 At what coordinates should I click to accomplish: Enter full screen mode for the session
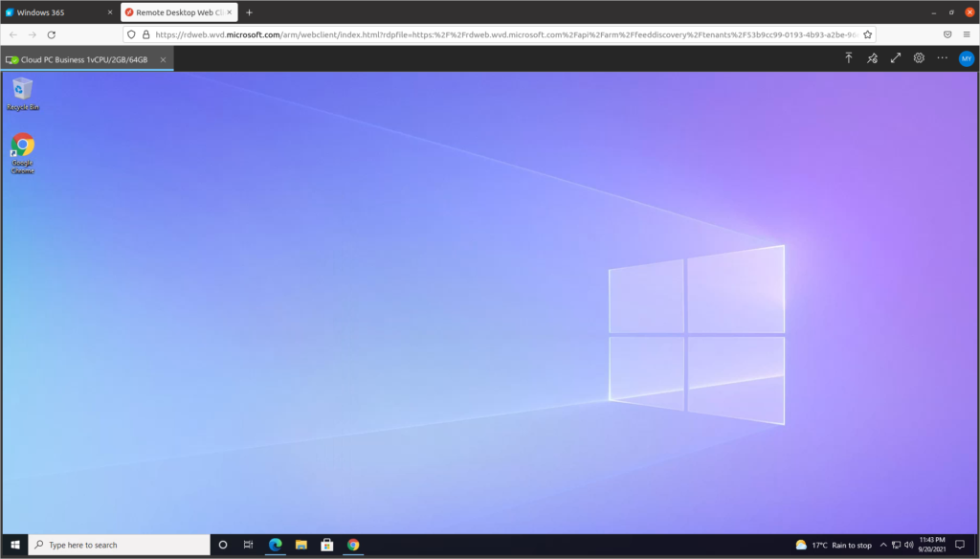click(x=896, y=58)
